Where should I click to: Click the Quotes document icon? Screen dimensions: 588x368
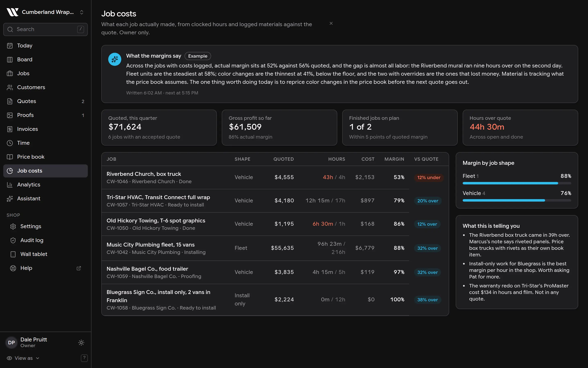click(10, 101)
